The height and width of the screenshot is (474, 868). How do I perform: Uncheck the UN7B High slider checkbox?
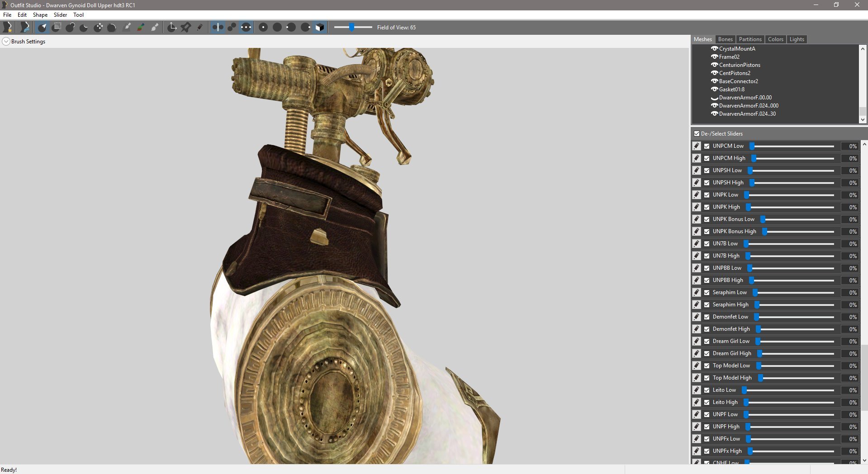click(707, 256)
